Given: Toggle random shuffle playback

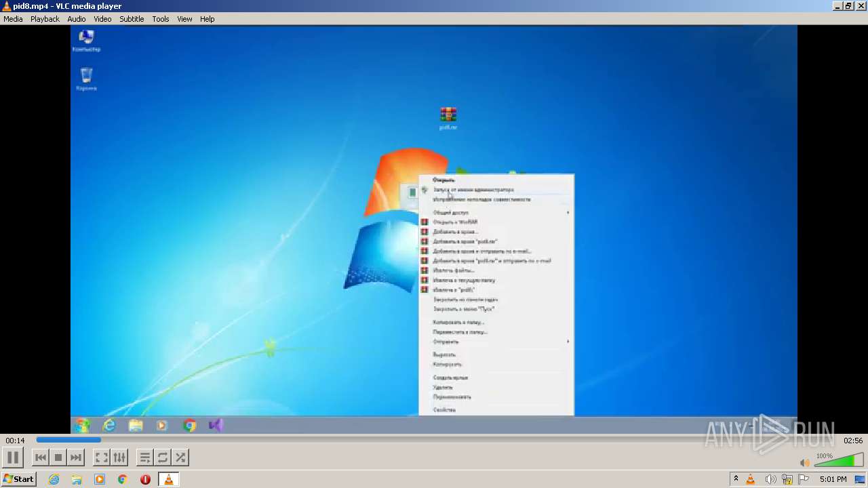Looking at the screenshot, I should click(180, 457).
